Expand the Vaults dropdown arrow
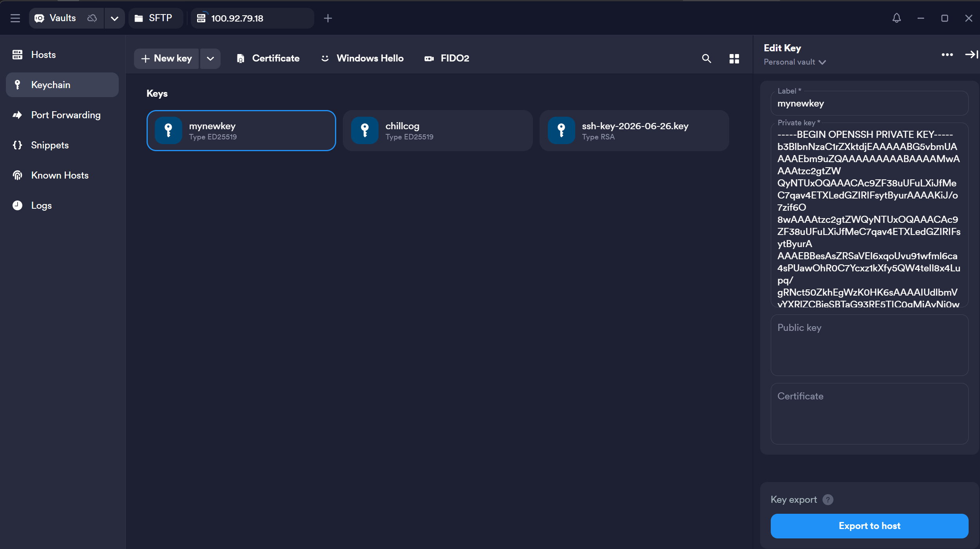The width and height of the screenshot is (980, 549). click(x=114, y=18)
